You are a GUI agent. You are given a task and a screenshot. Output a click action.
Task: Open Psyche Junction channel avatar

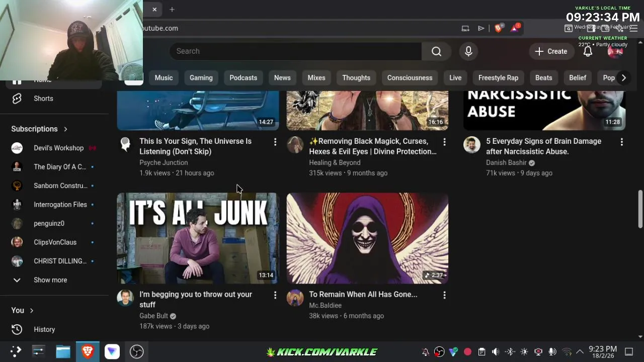tap(125, 145)
